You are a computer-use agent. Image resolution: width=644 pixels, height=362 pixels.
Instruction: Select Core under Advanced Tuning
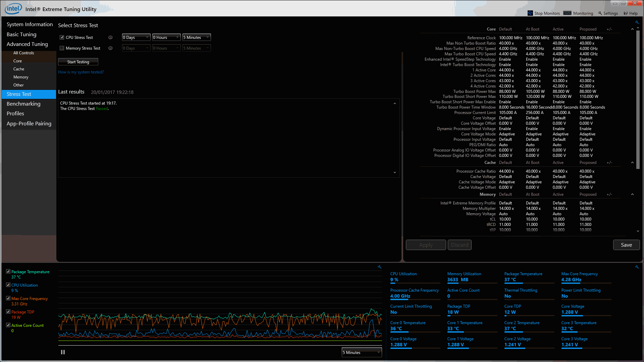(17, 61)
